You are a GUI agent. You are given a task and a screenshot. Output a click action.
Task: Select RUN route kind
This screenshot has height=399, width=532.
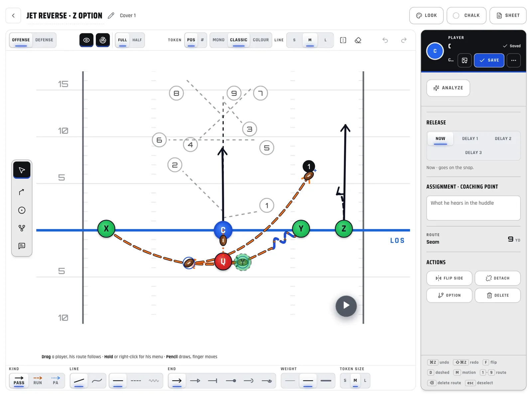coord(38,380)
